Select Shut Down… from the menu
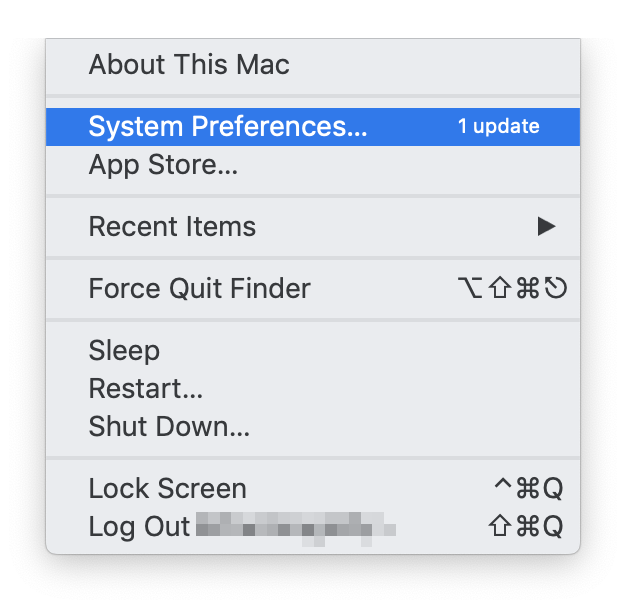The height and width of the screenshot is (608, 626). 169,427
